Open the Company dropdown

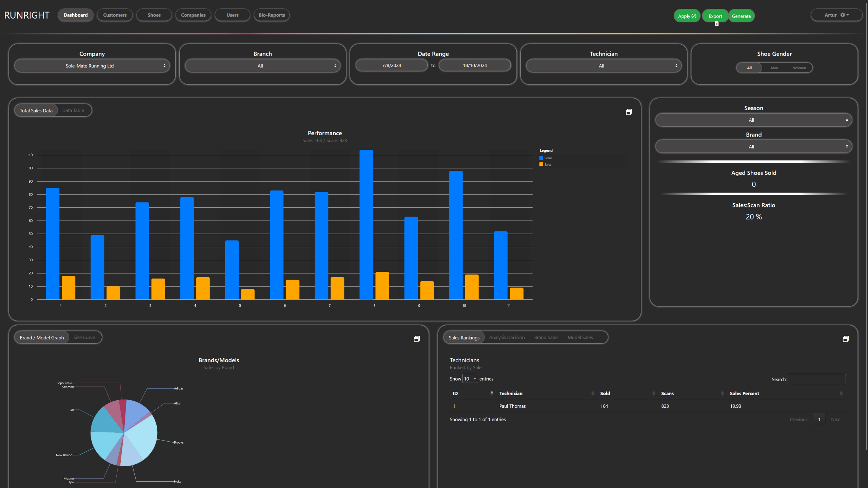click(x=92, y=66)
